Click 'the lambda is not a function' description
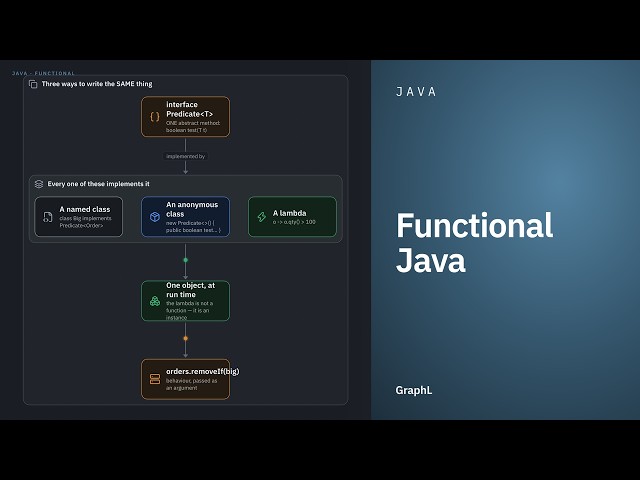 (x=189, y=310)
